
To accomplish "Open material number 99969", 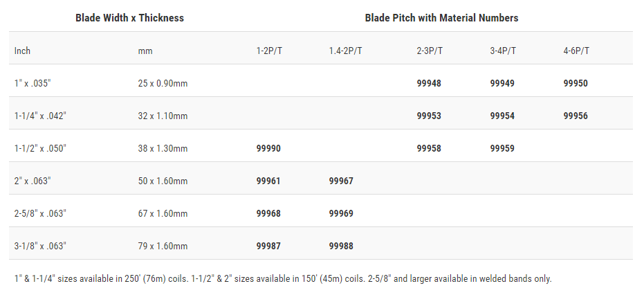I will pos(341,213).
